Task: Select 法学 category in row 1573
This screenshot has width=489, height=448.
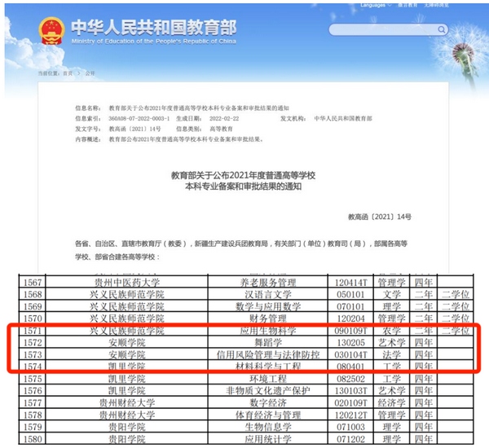Action: coord(391,355)
